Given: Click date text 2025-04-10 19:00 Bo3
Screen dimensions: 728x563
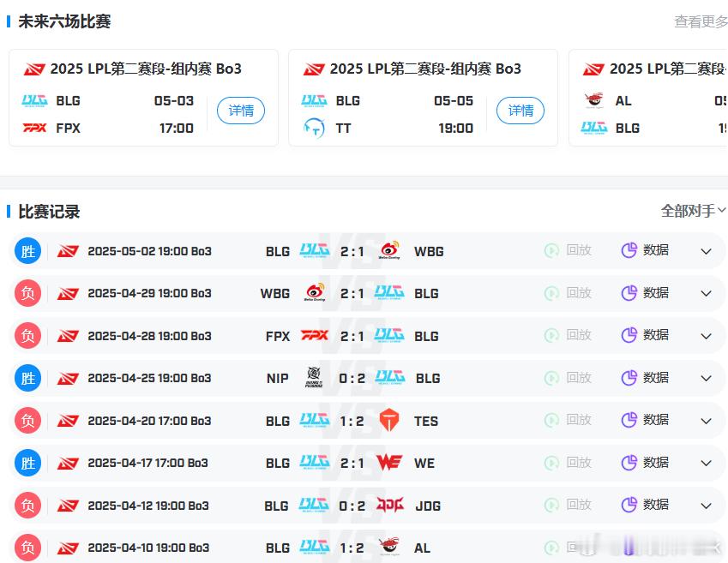Looking at the screenshot, I should [148, 548].
